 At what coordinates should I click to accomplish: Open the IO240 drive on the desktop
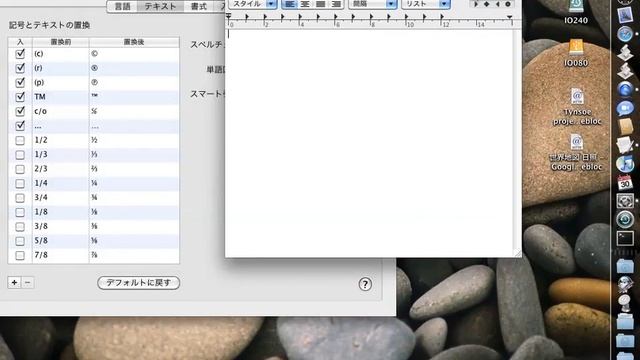[576, 12]
